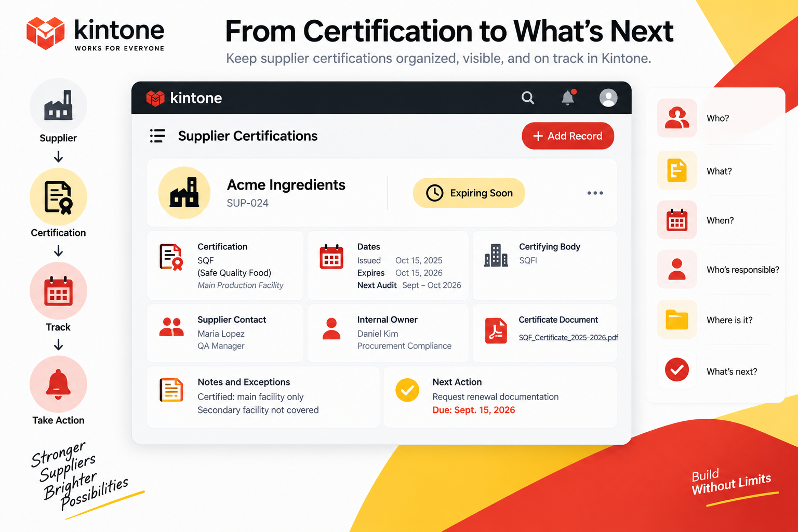
Task: Select the Supplier step icon in sidebar
Action: point(58,106)
